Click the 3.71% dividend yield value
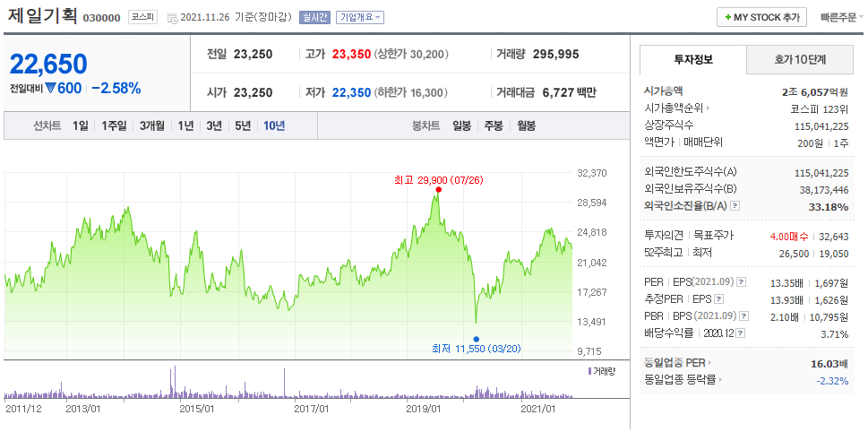The height and width of the screenshot is (432, 868). point(836,334)
